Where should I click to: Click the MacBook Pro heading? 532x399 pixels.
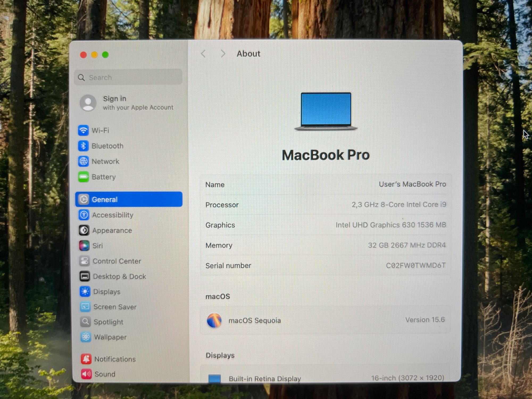click(326, 155)
